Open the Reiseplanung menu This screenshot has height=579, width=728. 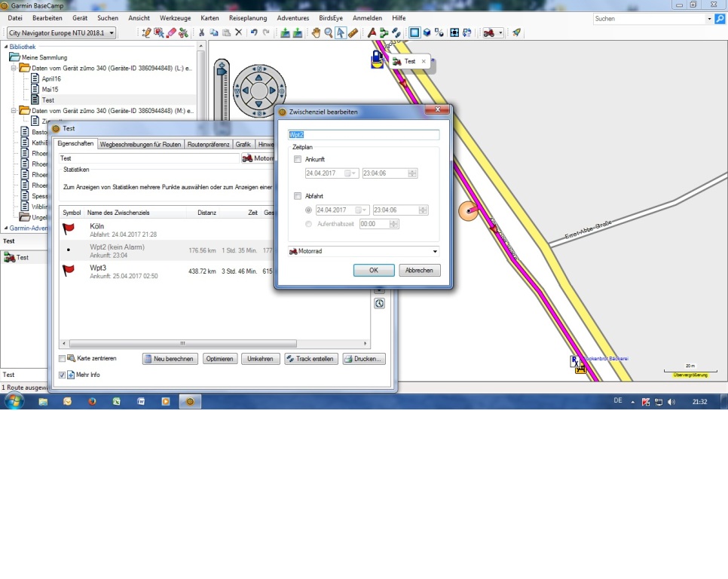tap(247, 17)
